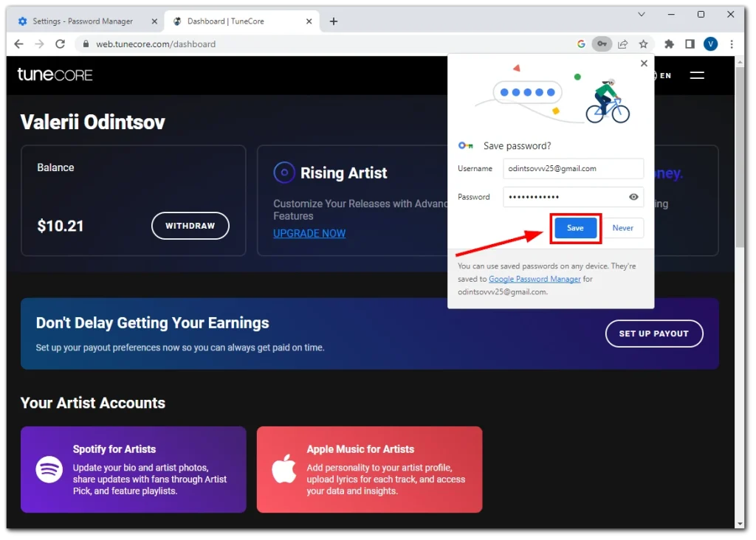The width and height of the screenshot is (756, 540).
Task: Open a new browser tab
Action: [333, 21]
